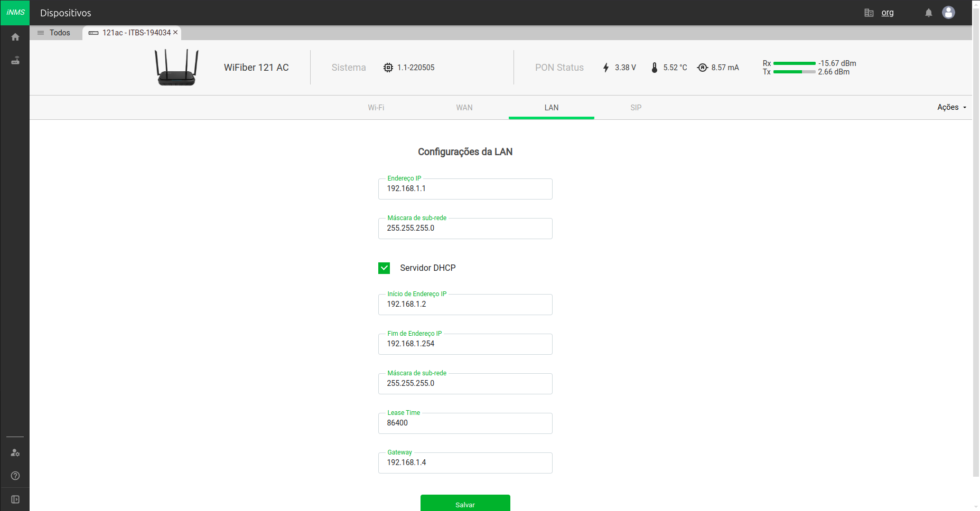Click the page vertical scrollbar

(x=976, y=243)
